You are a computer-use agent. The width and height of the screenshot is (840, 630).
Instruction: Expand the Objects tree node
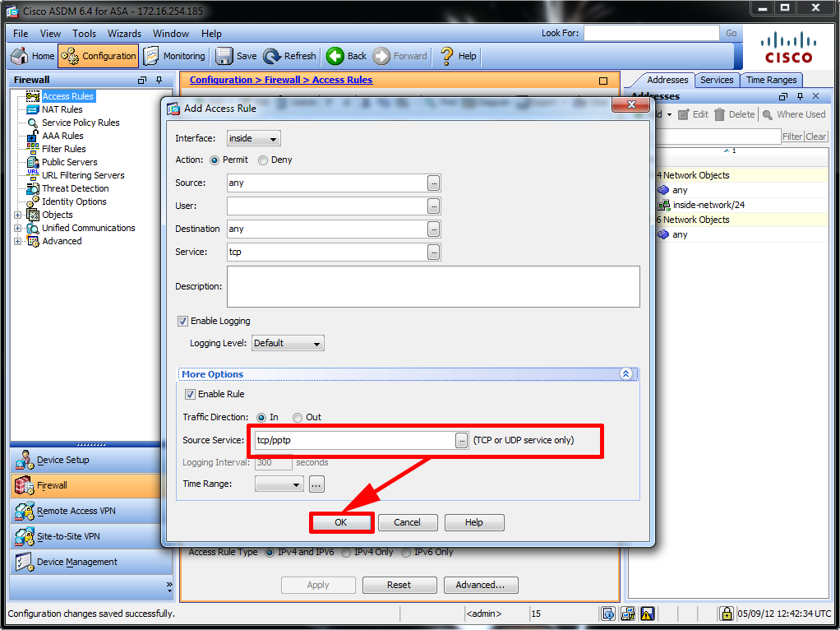click(x=18, y=215)
